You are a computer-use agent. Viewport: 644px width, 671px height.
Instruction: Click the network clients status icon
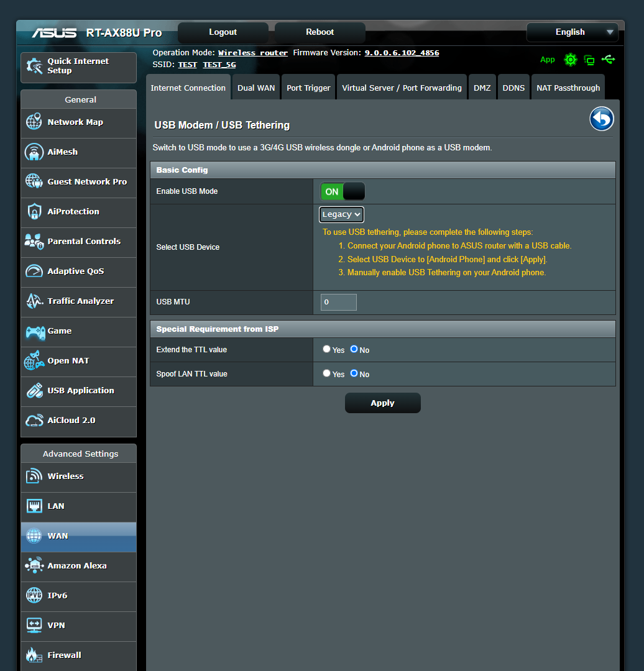[590, 60]
